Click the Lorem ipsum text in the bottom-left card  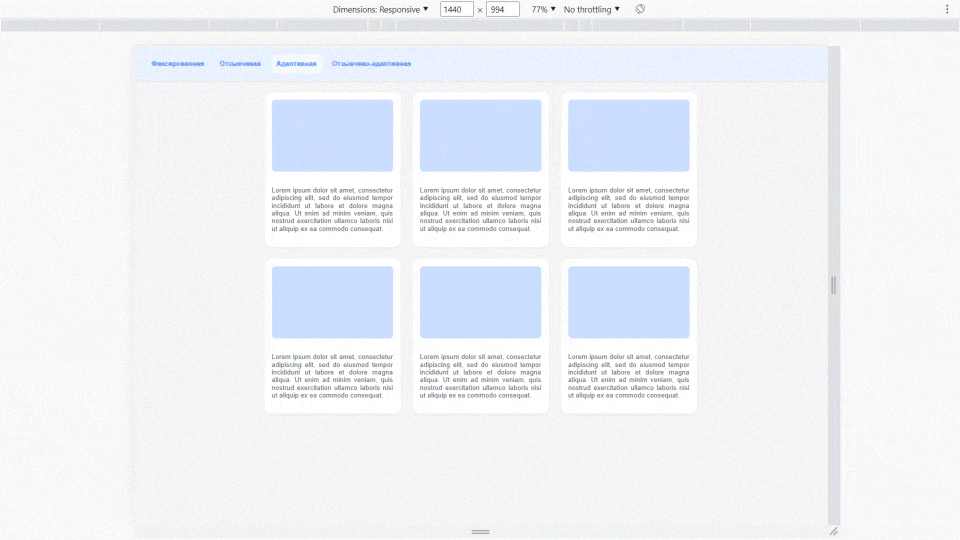click(x=332, y=376)
